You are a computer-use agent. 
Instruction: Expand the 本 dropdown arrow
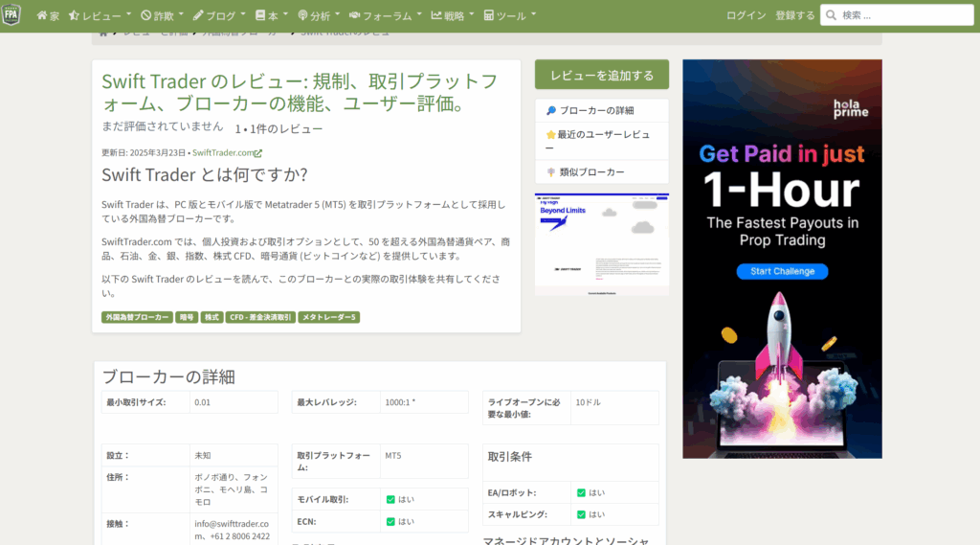coord(285,14)
